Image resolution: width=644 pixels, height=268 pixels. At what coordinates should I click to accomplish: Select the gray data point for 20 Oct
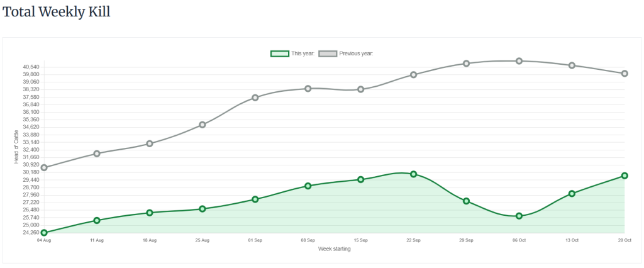625,74
